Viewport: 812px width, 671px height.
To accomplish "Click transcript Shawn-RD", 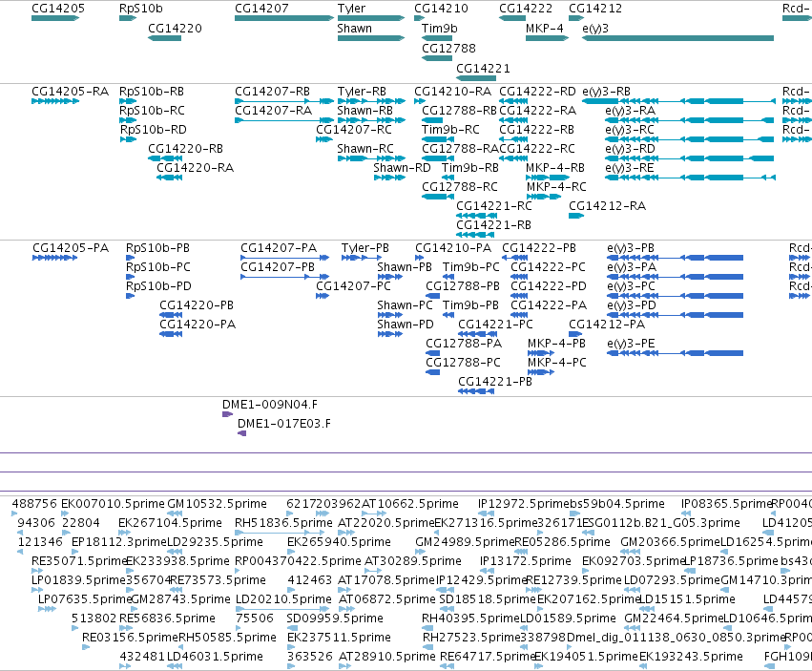I will click(x=402, y=168).
